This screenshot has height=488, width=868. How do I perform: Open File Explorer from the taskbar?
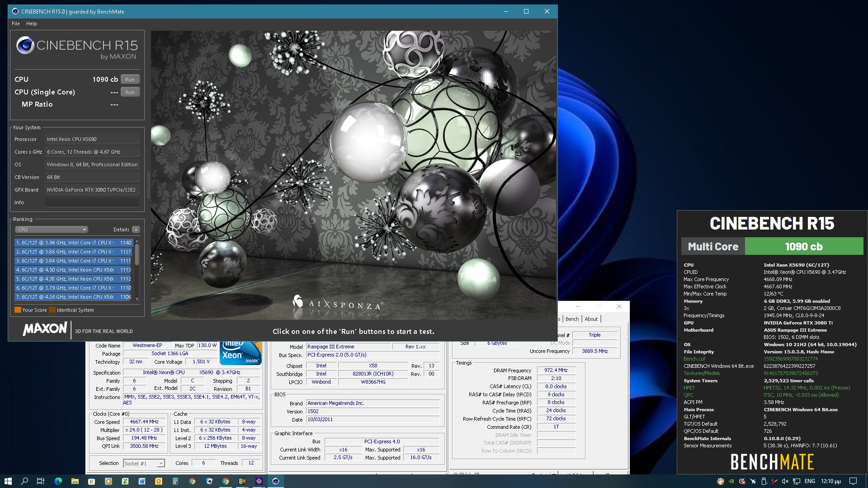coord(75,481)
